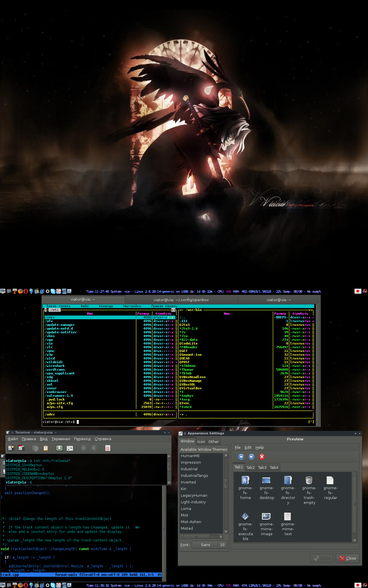The height and width of the screenshot is (588, 368).
Task: Open the Edit menu in Preview pane
Action: click(x=248, y=447)
